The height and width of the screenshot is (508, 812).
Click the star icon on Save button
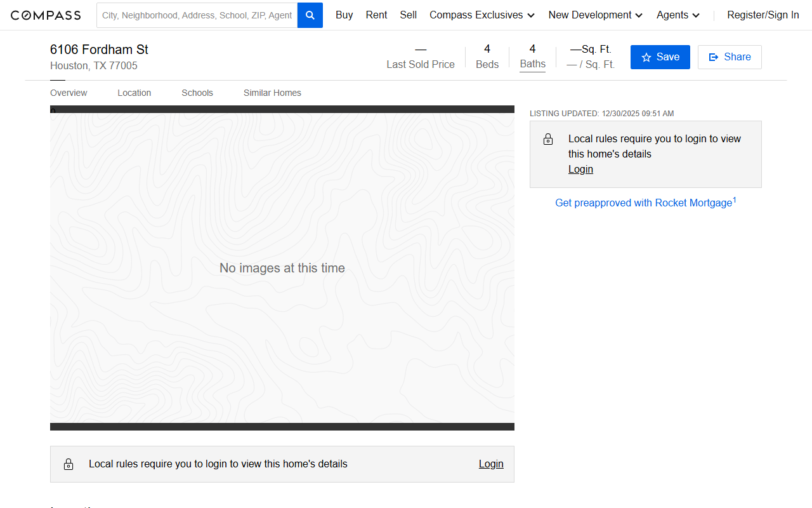coord(646,58)
